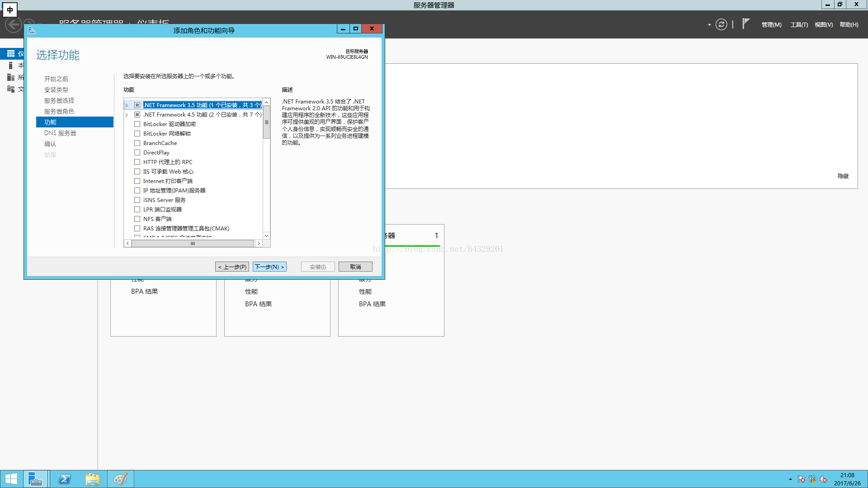Screen dimensions: 868x488
Task: Check iSNS Server 服务 checkbox
Action: tap(137, 200)
